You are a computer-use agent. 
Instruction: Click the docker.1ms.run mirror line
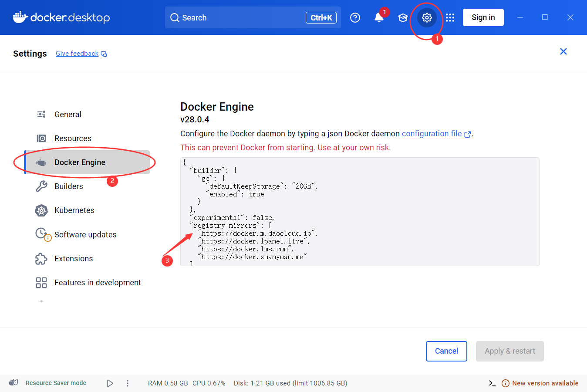(246, 249)
